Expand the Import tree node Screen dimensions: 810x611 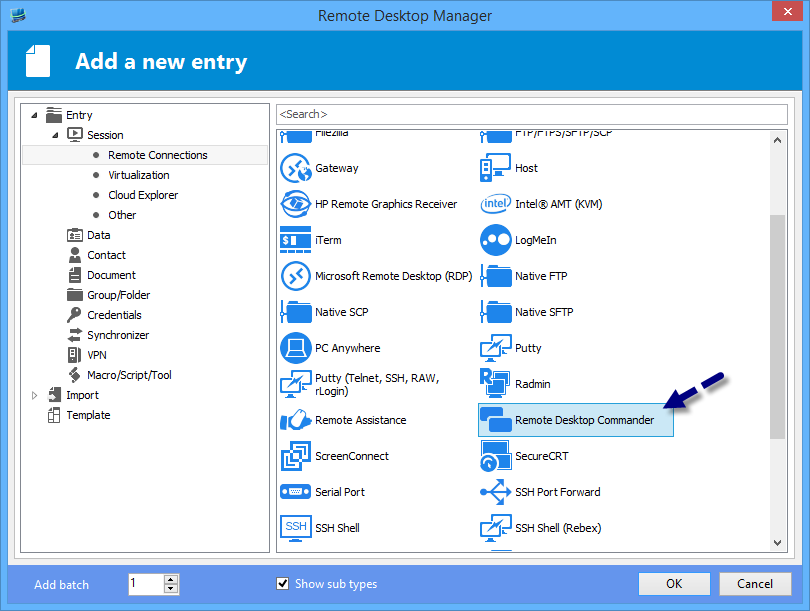34,395
